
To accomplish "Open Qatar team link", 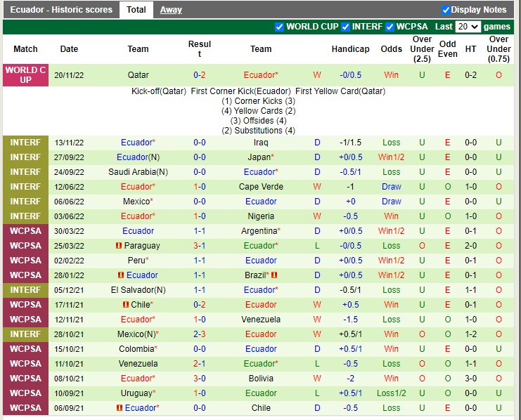I will 139,75.
